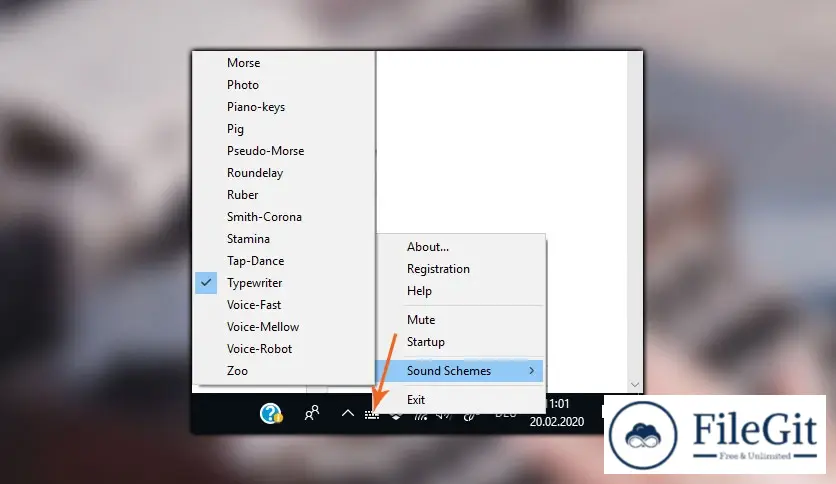The width and height of the screenshot is (836, 484).
Task: Select the Voice-Robot scheme
Action: pos(284,349)
